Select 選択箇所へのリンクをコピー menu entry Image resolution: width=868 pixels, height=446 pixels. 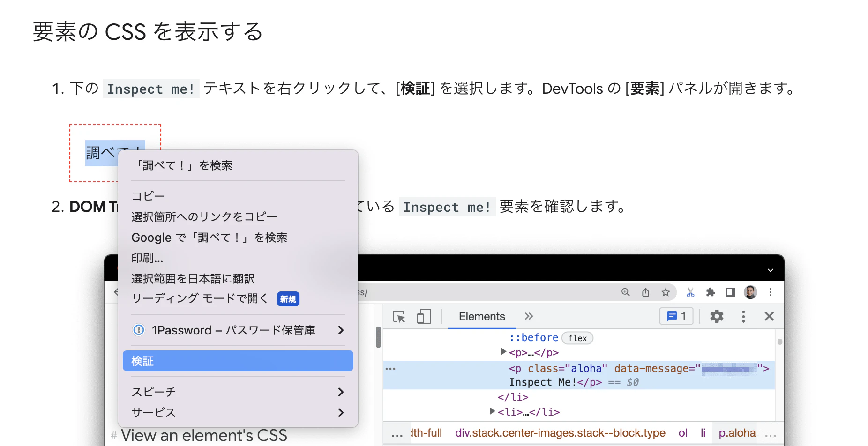[x=238, y=216]
